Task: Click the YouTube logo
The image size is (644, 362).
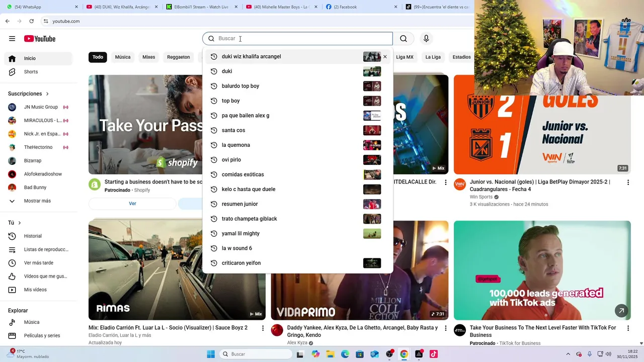Action: (x=40, y=39)
